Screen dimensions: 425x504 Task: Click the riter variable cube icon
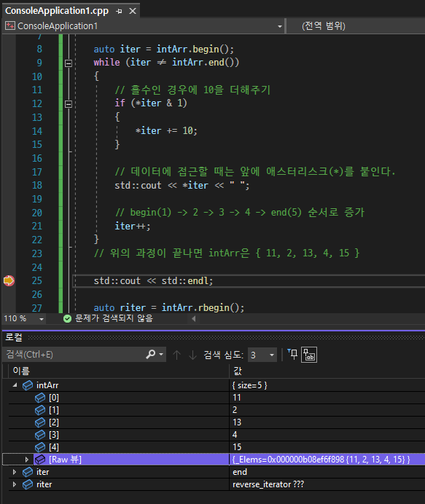coord(28,484)
